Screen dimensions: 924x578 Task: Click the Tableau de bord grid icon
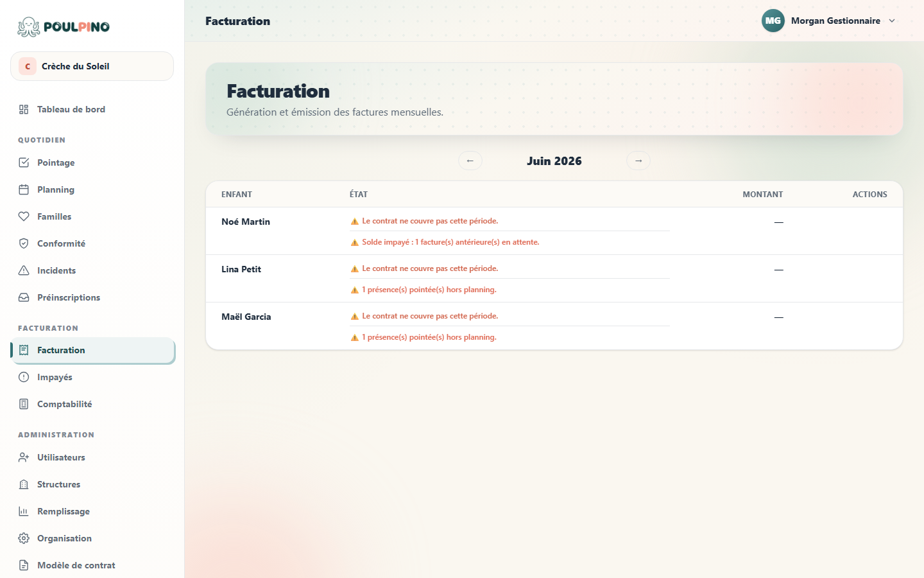24,109
